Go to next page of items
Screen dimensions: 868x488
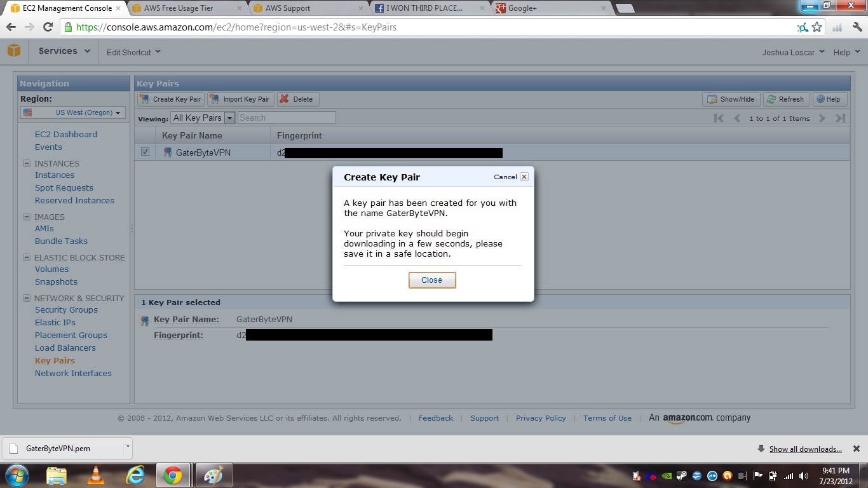point(822,118)
